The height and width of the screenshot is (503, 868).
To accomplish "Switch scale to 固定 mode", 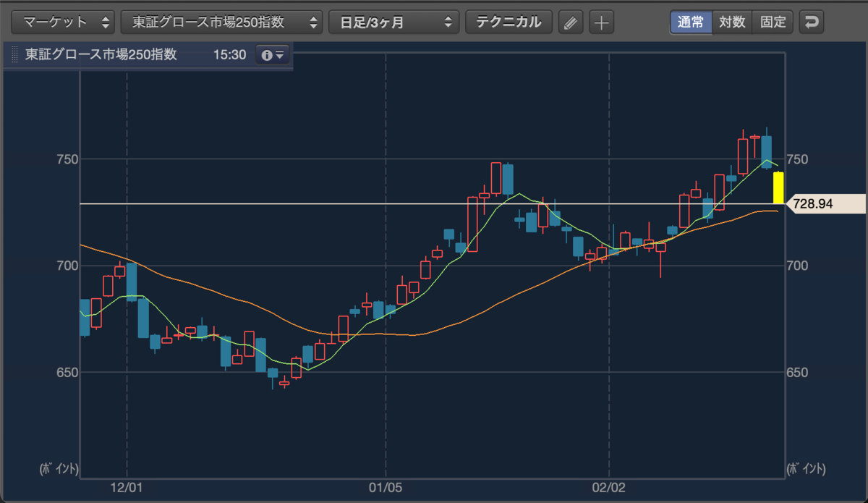I will (x=773, y=22).
